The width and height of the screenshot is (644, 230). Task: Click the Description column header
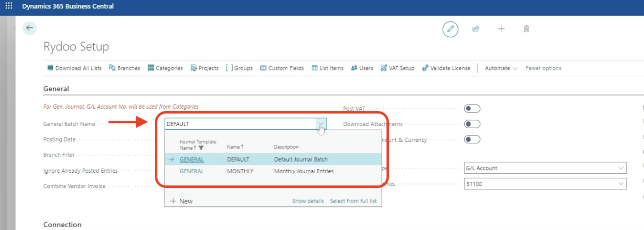(x=286, y=147)
